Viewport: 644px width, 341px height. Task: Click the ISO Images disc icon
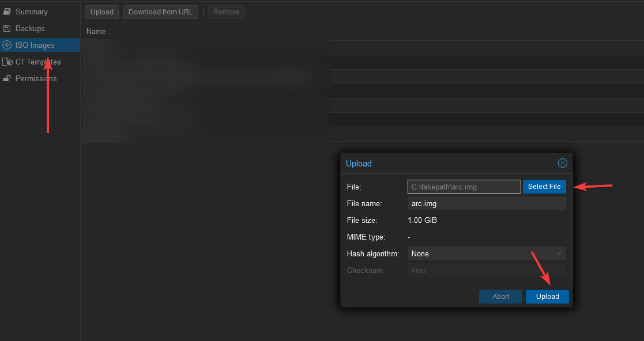[7, 45]
